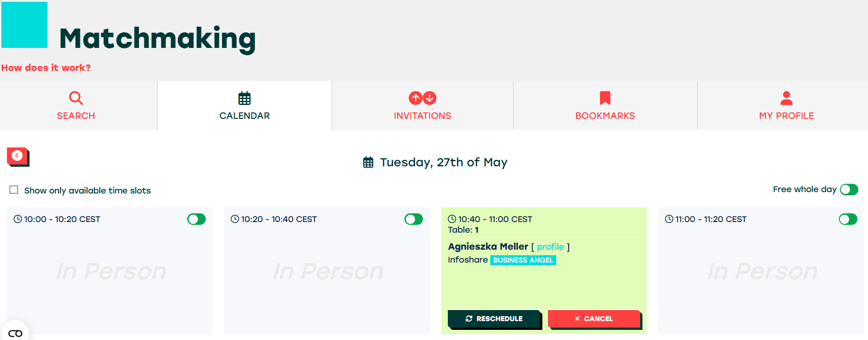
Task: Cancel the 10:40 meeting
Action: [594, 319]
